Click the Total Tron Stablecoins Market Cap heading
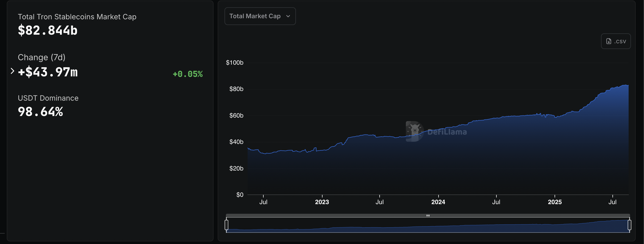This screenshot has height=244, width=644. [x=77, y=17]
